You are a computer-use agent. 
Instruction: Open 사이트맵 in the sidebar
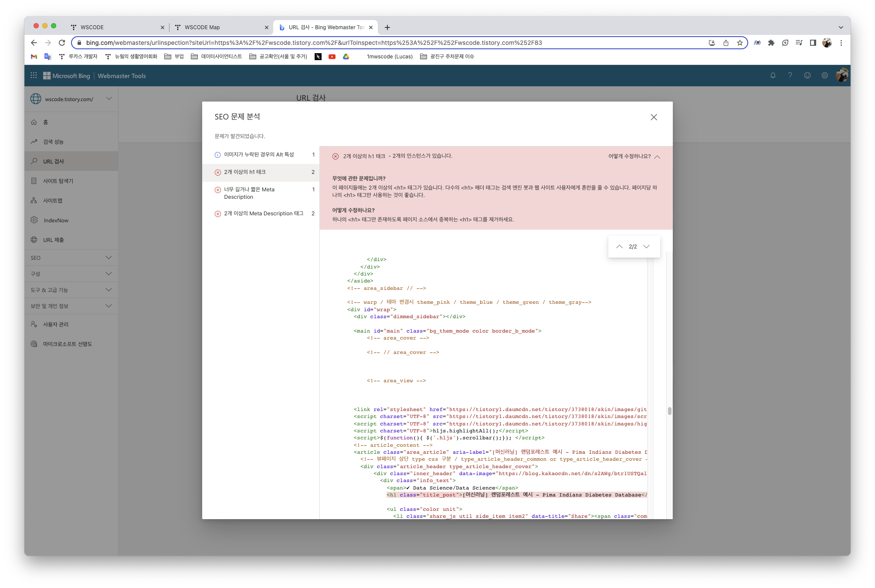point(53,201)
